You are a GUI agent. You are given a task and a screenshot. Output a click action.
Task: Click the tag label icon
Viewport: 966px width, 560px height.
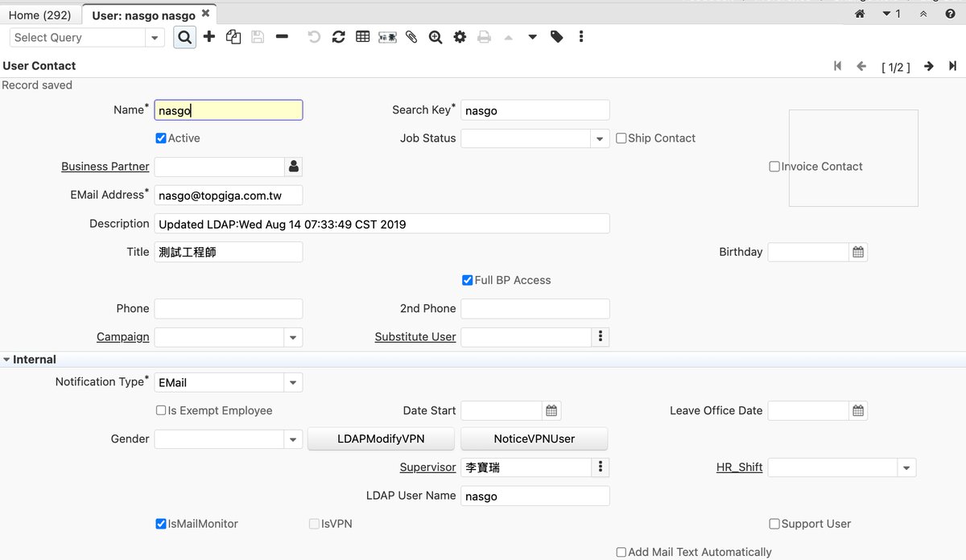click(556, 37)
